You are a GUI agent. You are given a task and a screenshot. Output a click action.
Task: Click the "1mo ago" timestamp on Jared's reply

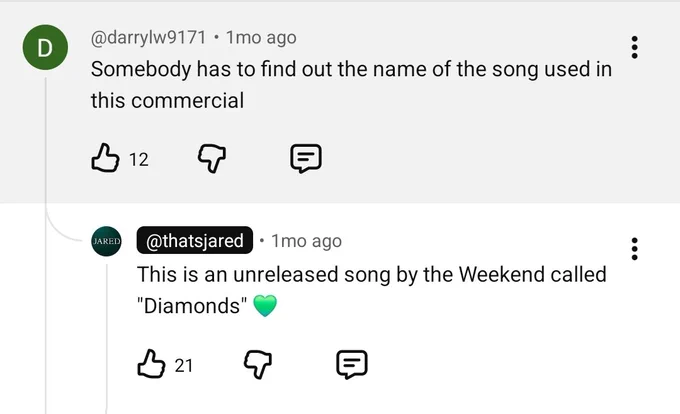307,241
